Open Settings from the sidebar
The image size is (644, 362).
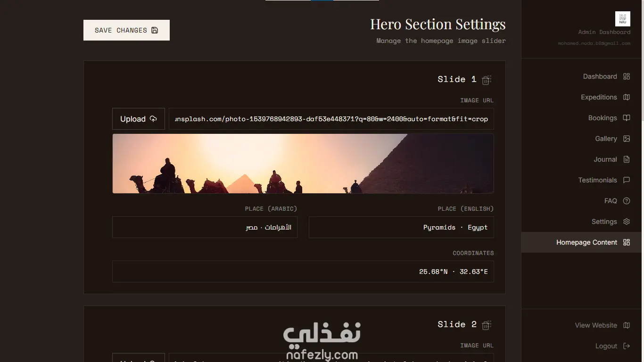point(581,222)
